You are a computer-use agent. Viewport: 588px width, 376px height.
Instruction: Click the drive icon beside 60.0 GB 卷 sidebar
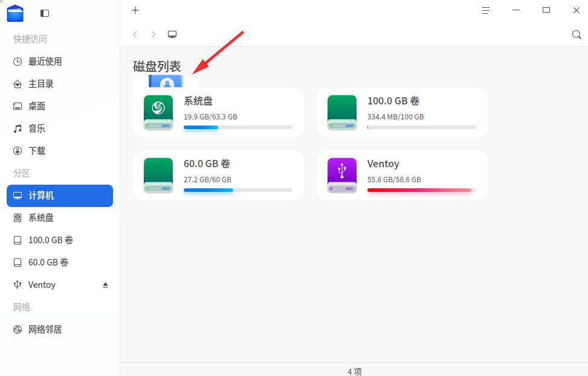tap(18, 263)
